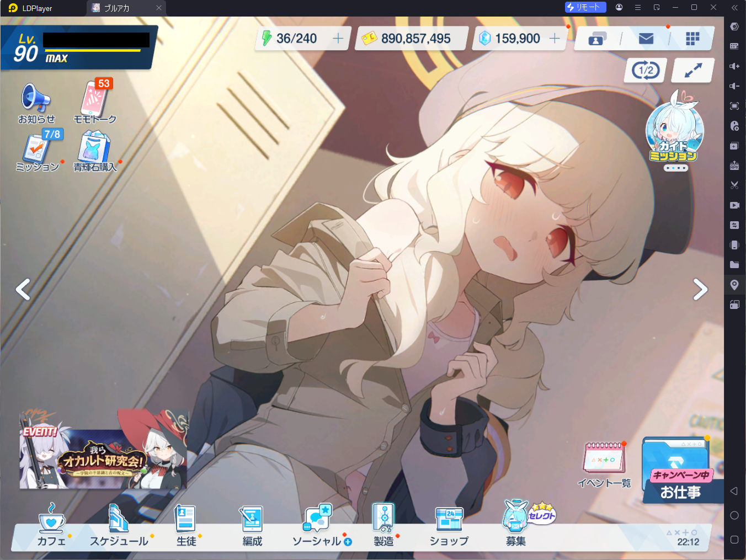The height and width of the screenshot is (560, 746).
Task: Open LDPlayer account avatar icon
Action: [619, 7]
